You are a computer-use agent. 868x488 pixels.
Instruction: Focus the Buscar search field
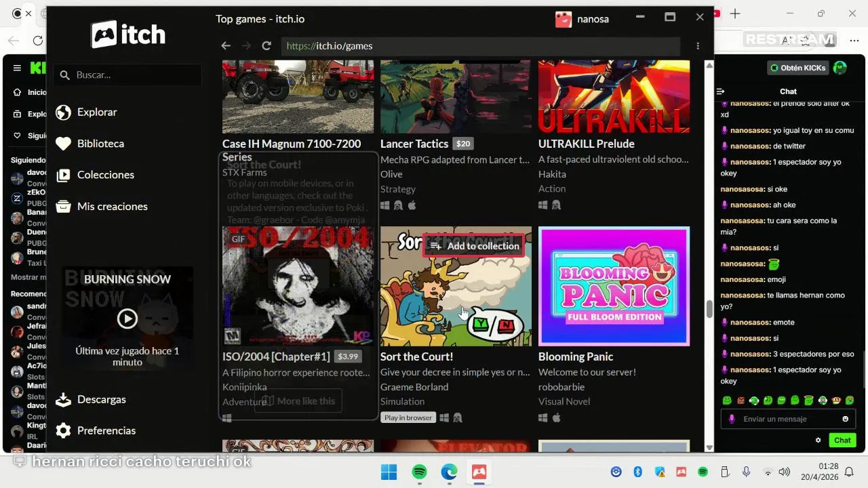tap(127, 75)
